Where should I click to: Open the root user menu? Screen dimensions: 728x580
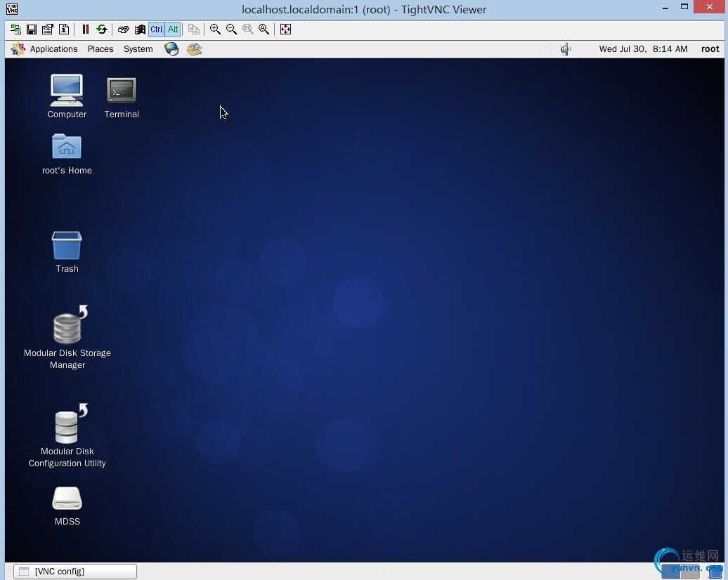(x=710, y=48)
